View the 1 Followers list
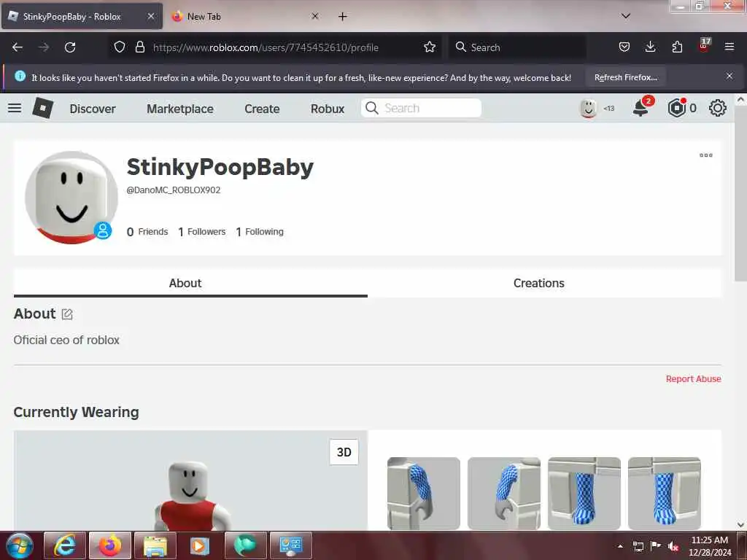The height and width of the screenshot is (560, 747). pyautogui.click(x=202, y=232)
